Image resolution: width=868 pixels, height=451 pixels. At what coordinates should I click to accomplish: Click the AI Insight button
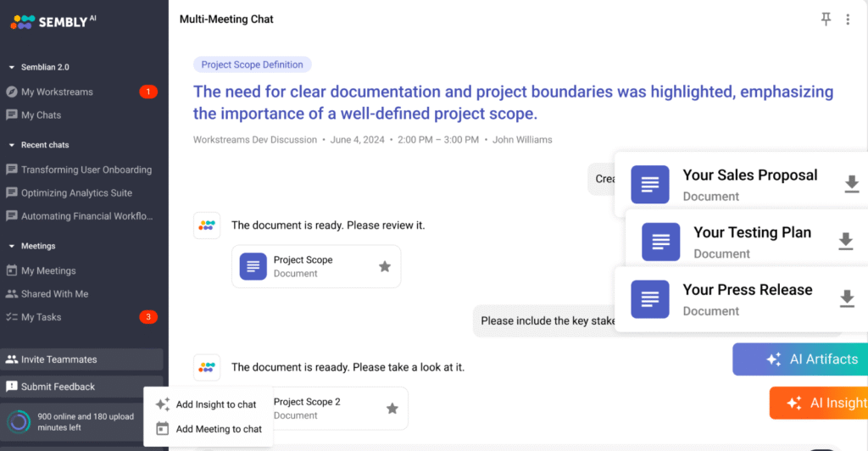click(819, 403)
